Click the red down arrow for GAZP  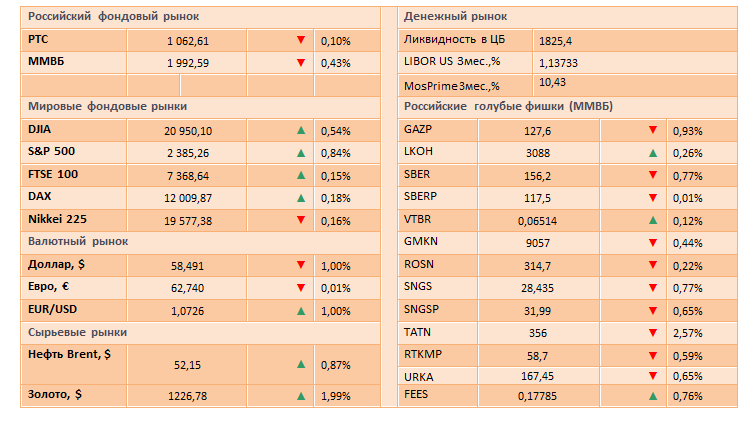point(652,131)
